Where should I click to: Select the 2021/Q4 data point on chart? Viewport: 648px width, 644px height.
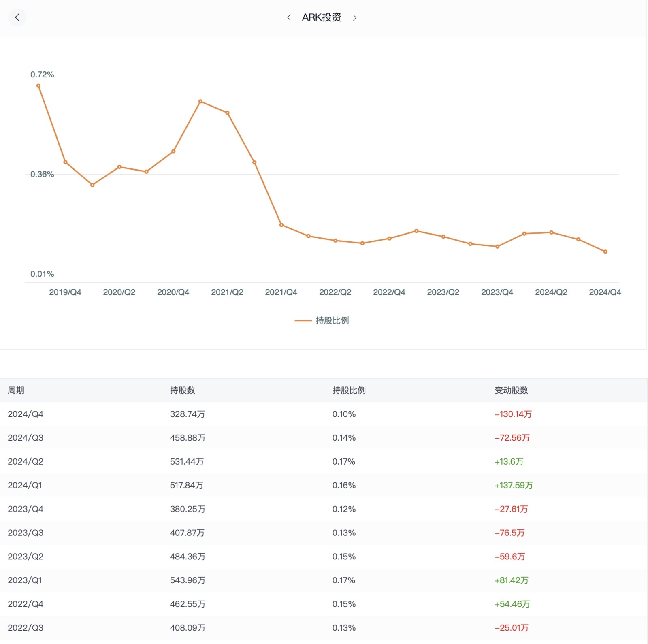281,225
